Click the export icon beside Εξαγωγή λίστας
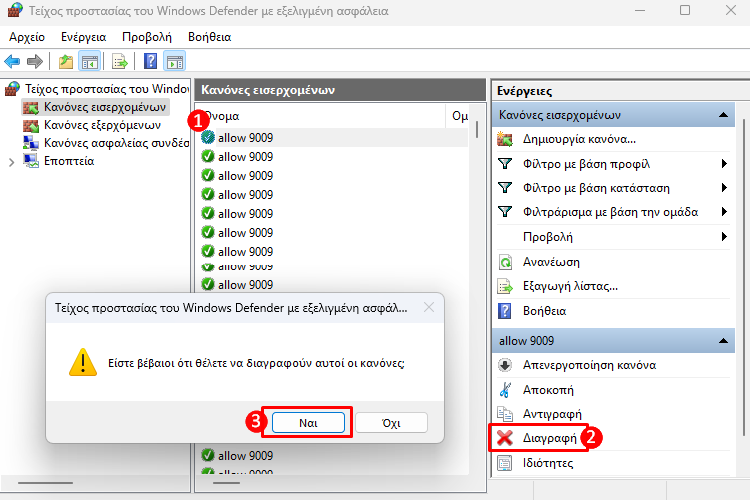Screen dimensions: 750x500 (x=505, y=286)
